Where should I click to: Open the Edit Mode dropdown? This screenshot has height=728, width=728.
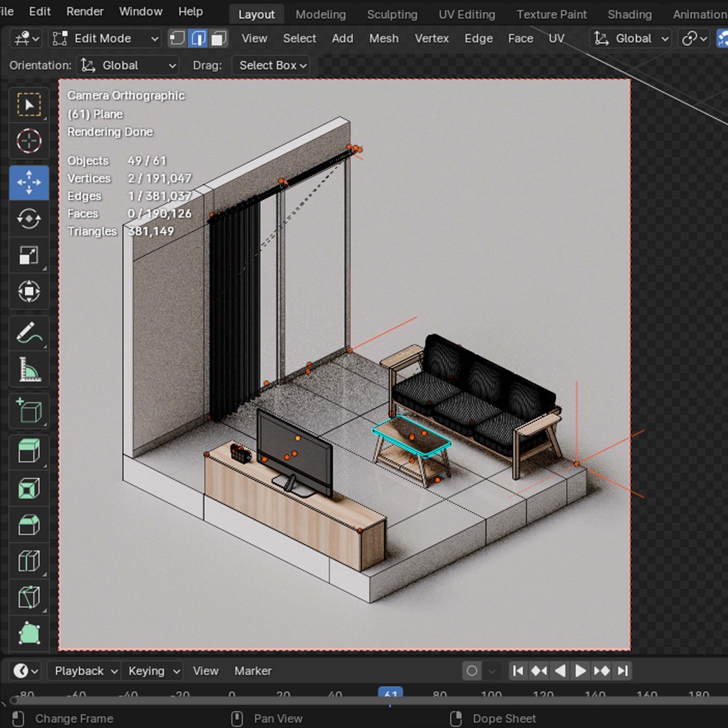click(x=105, y=38)
